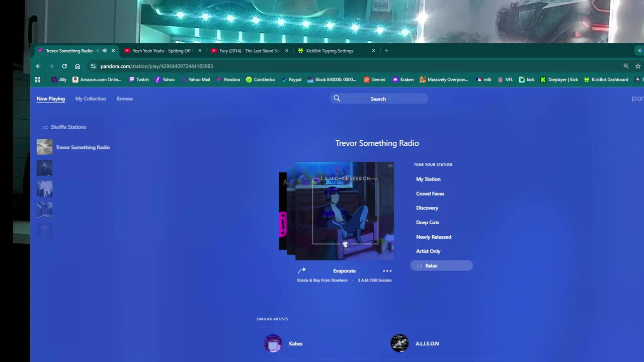Open the kick bookmark
This screenshot has height=362, width=644.
pyautogui.click(x=527, y=79)
